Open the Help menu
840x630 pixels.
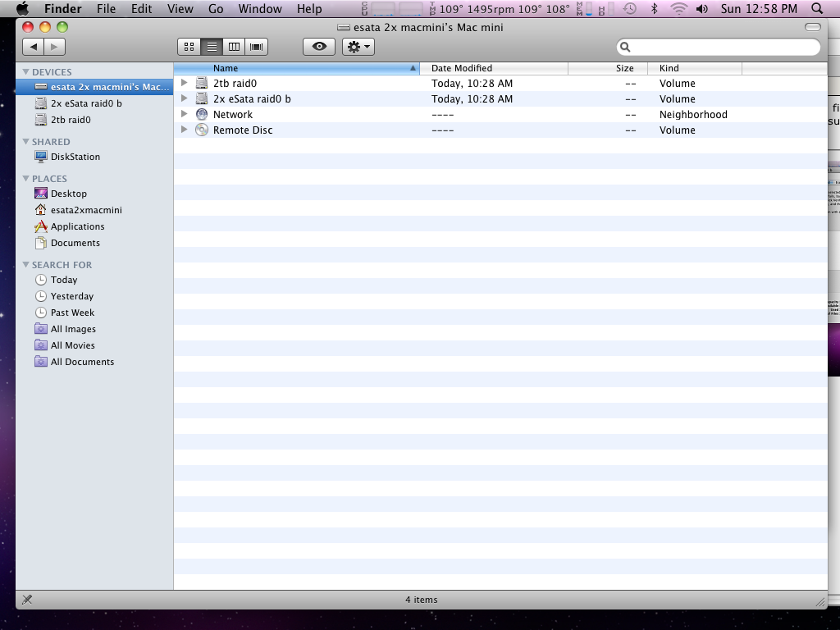309,9
